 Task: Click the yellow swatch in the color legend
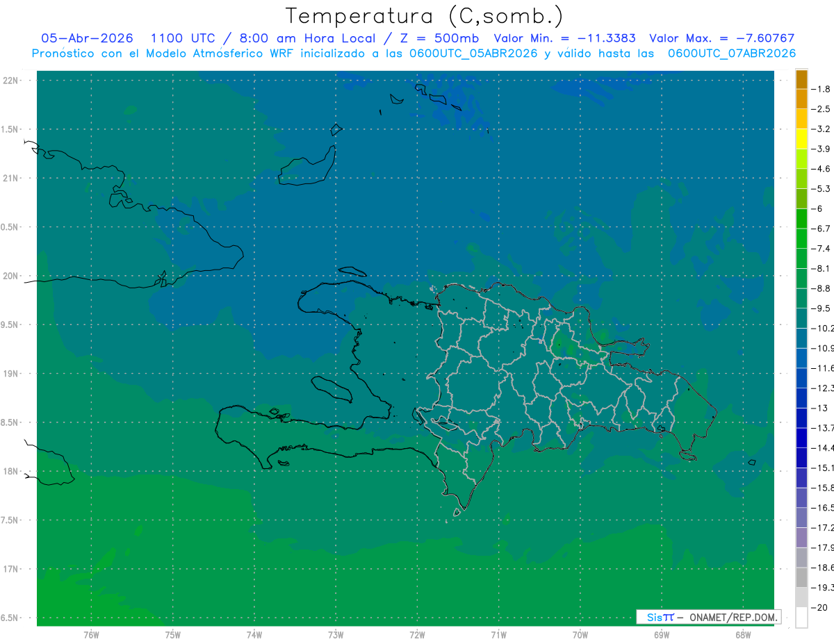801,139
